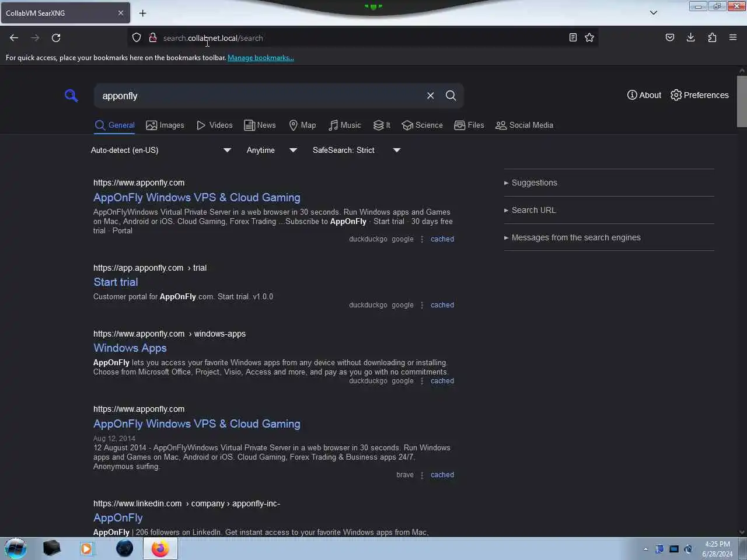Focus the apponfly search input field
Viewport: 747px width, 560px height.
pyautogui.click(x=260, y=96)
